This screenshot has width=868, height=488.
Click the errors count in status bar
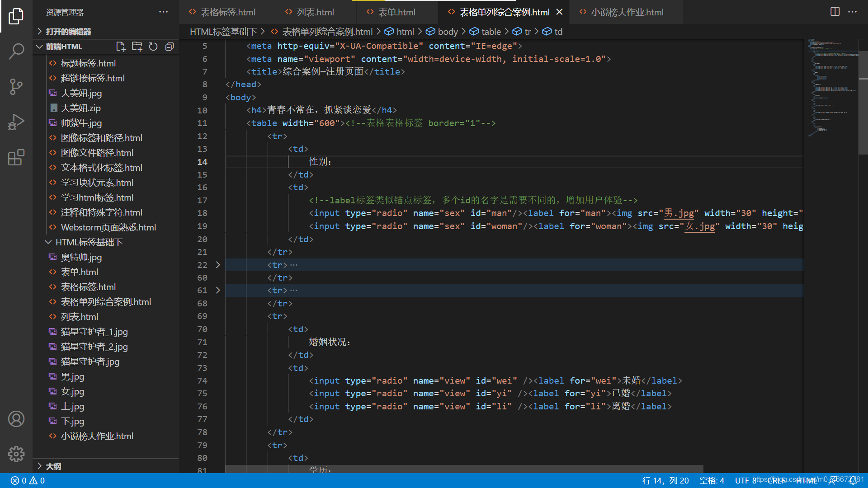[x=19, y=481]
